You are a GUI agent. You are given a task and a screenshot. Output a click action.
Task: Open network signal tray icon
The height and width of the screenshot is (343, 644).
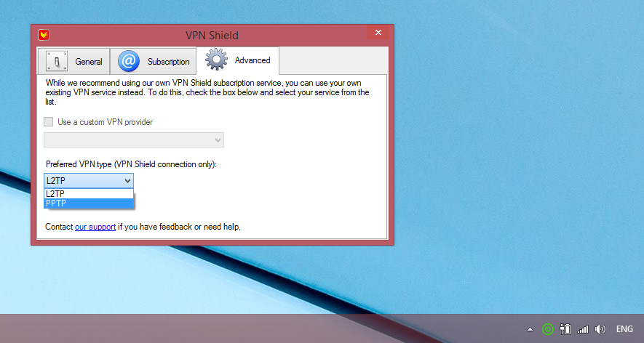pos(583,329)
